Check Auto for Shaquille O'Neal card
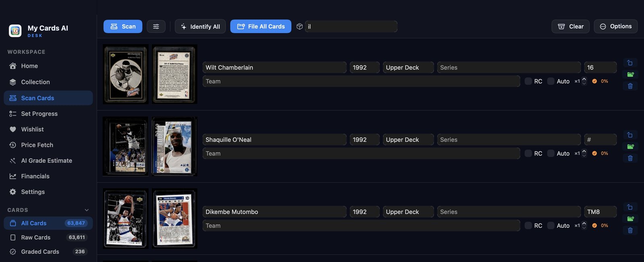644x262 pixels. 551,153
